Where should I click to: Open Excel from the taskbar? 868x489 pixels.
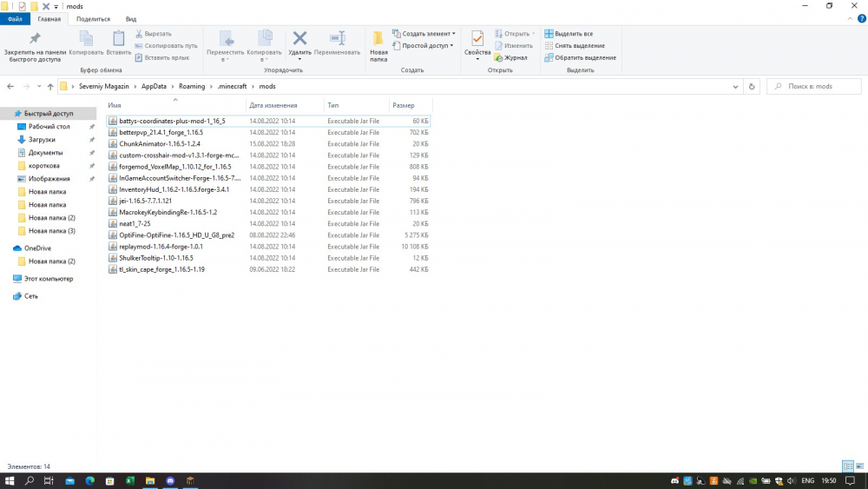[x=130, y=480]
